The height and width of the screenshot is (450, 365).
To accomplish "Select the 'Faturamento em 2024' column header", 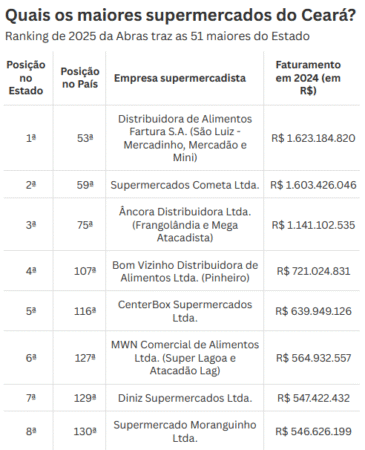I will point(308,78).
